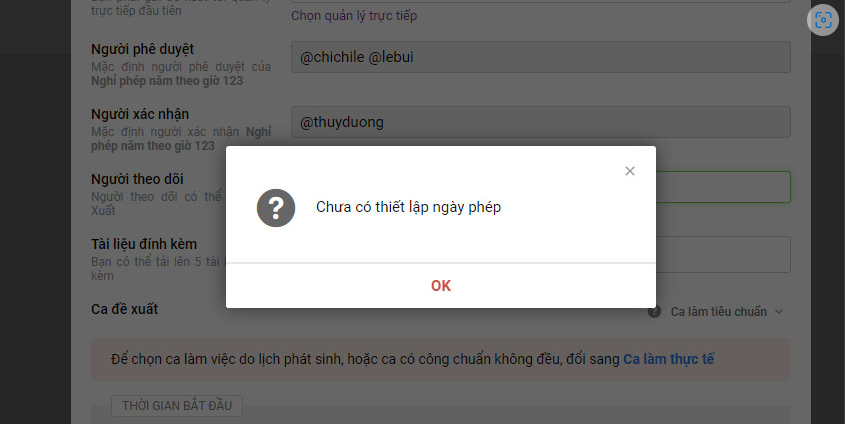845x424 pixels.
Task: Click the Người phê duyệt label
Action: [142, 49]
